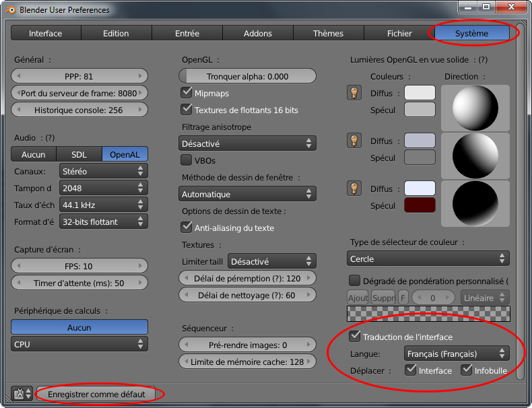
Task: Switch to the Edition tab
Action: click(116, 33)
